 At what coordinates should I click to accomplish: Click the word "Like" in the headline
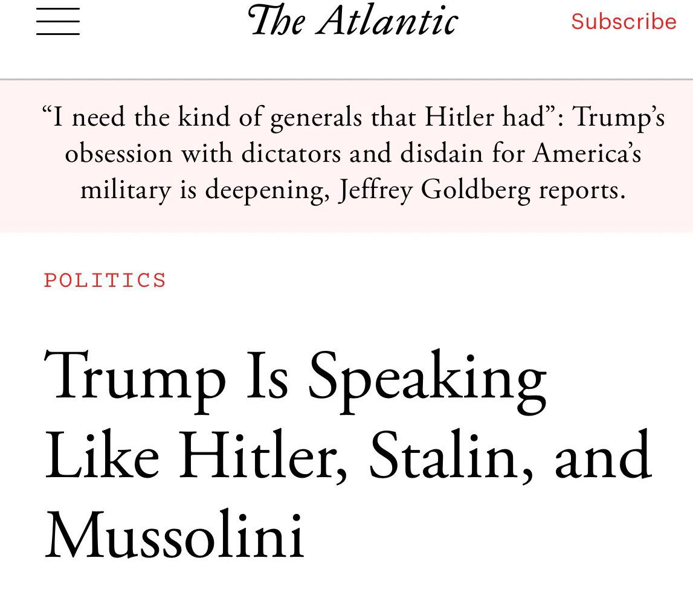[102, 455]
